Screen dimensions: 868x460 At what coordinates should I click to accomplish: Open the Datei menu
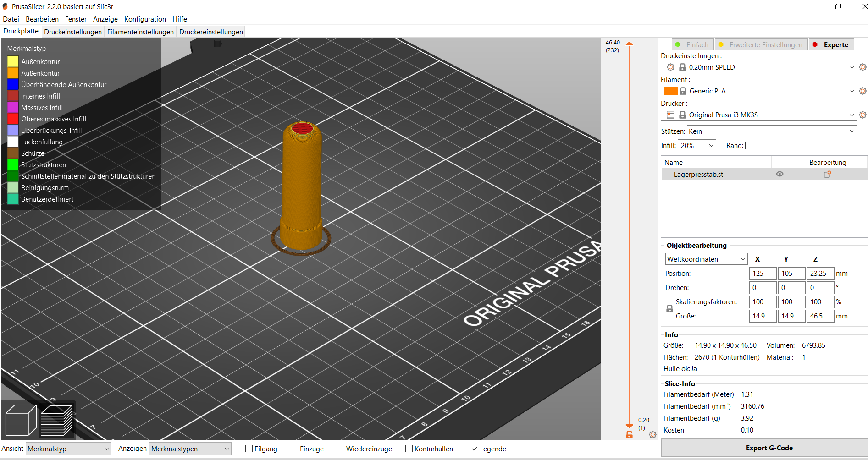click(11, 19)
